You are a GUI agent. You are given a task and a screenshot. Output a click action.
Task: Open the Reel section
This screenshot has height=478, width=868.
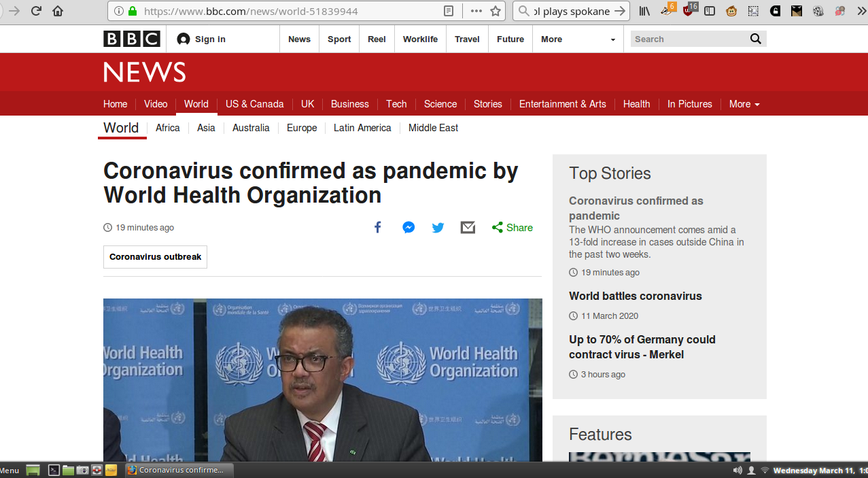[377, 39]
